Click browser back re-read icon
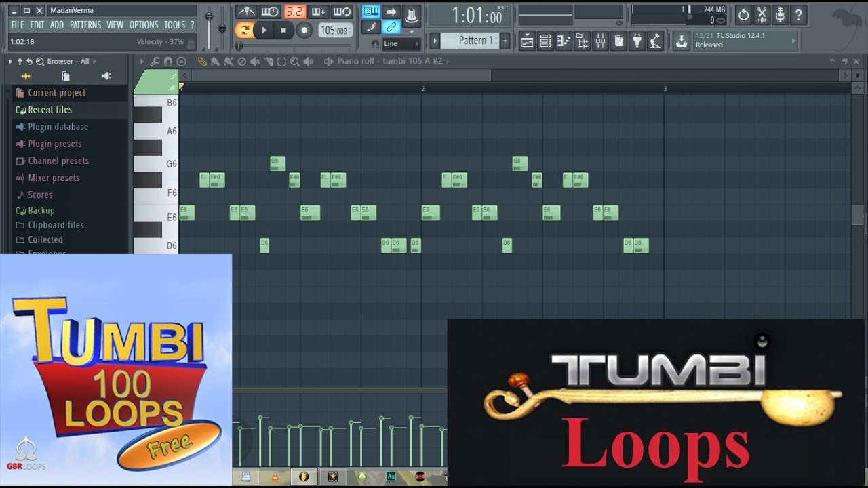 pyautogui.click(x=29, y=61)
